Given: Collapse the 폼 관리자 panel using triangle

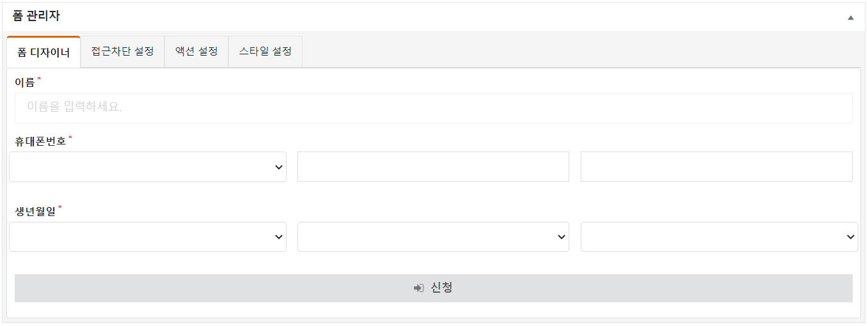Looking at the screenshot, I should (x=851, y=17).
